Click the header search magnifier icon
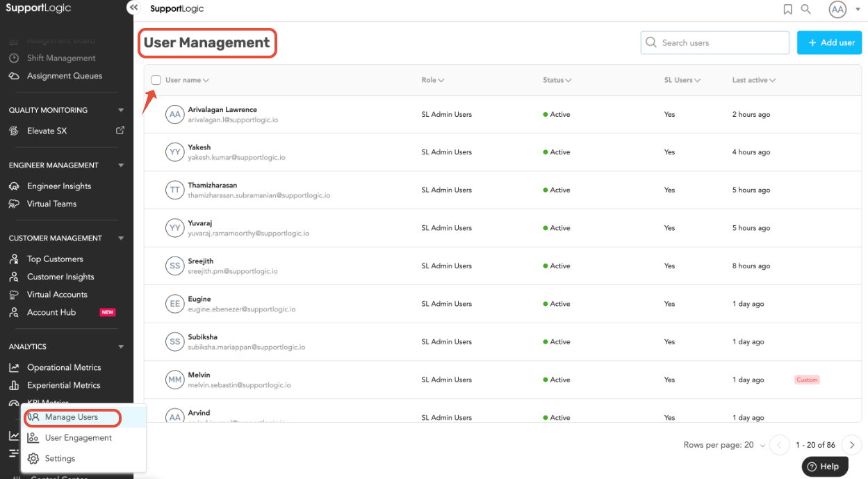 coord(806,9)
